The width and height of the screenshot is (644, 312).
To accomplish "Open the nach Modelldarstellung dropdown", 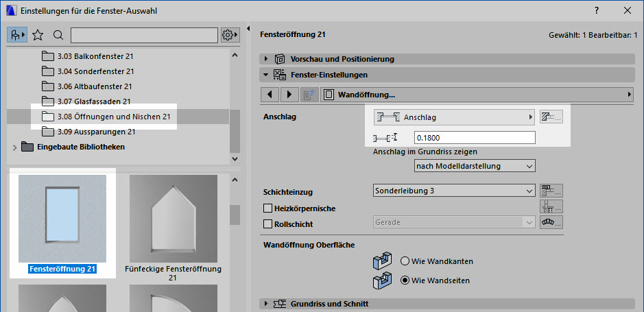I will (x=475, y=166).
